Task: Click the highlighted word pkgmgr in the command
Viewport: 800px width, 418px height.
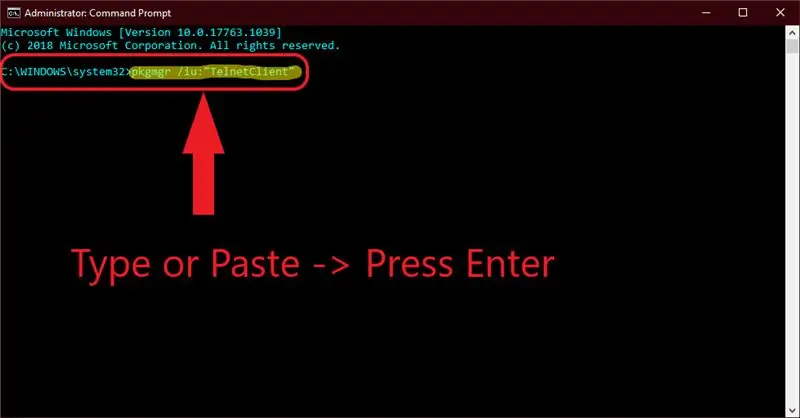Action: [151, 72]
